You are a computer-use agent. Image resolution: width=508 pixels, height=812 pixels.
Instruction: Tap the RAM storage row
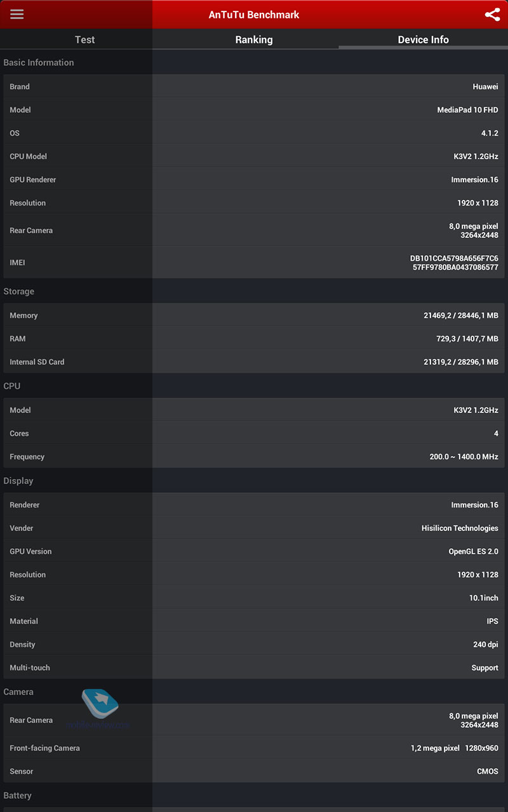(x=254, y=339)
